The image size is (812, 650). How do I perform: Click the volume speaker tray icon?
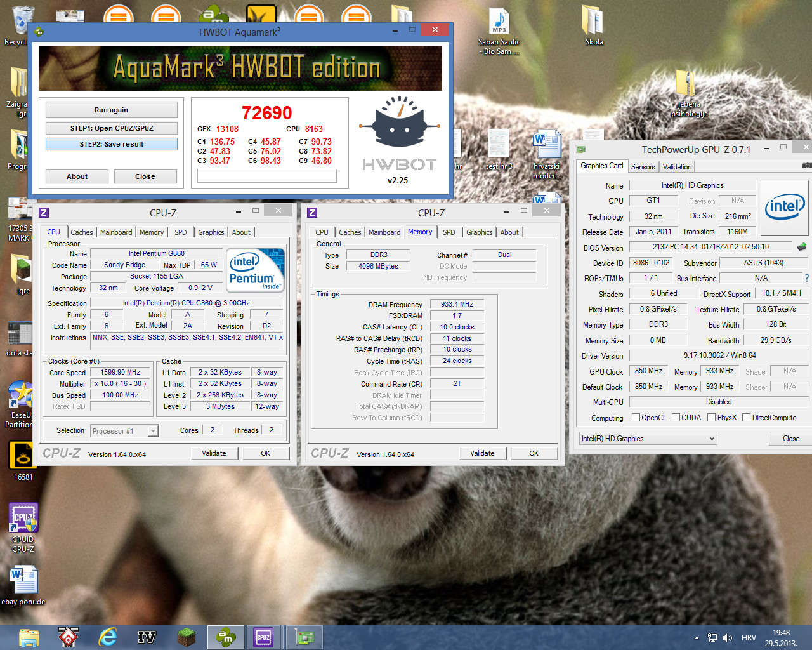point(728,638)
